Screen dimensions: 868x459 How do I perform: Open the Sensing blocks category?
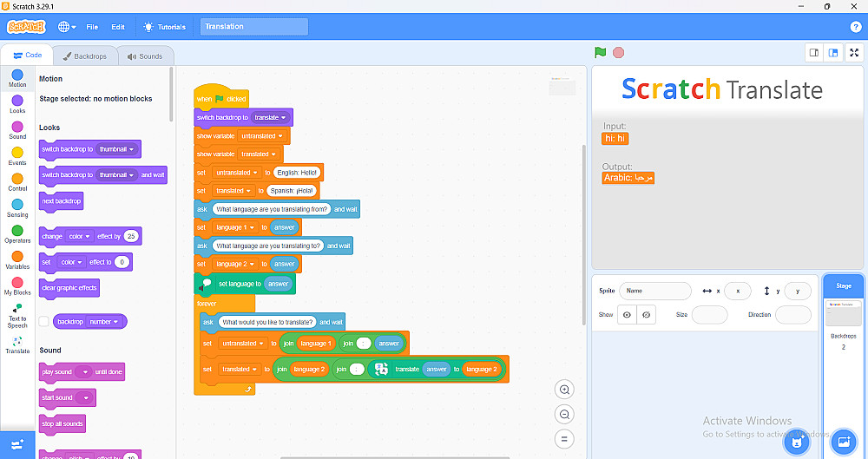click(17, 208)
